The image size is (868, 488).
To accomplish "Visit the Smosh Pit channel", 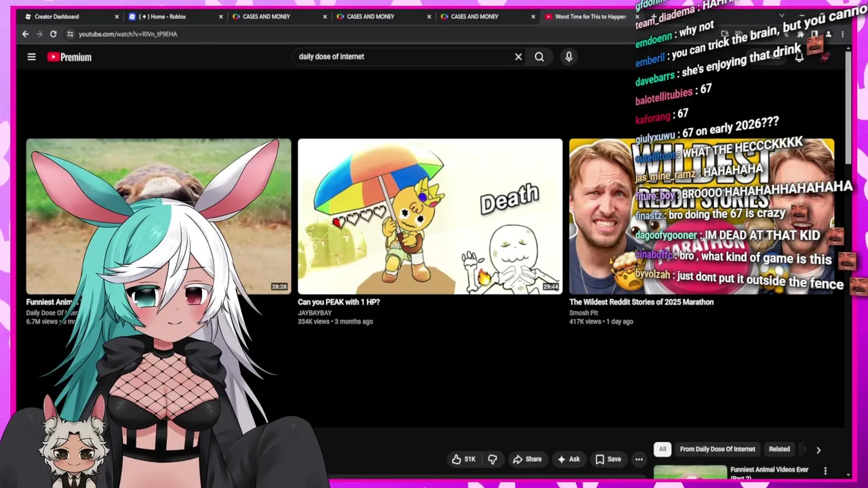I will (583, 313).
